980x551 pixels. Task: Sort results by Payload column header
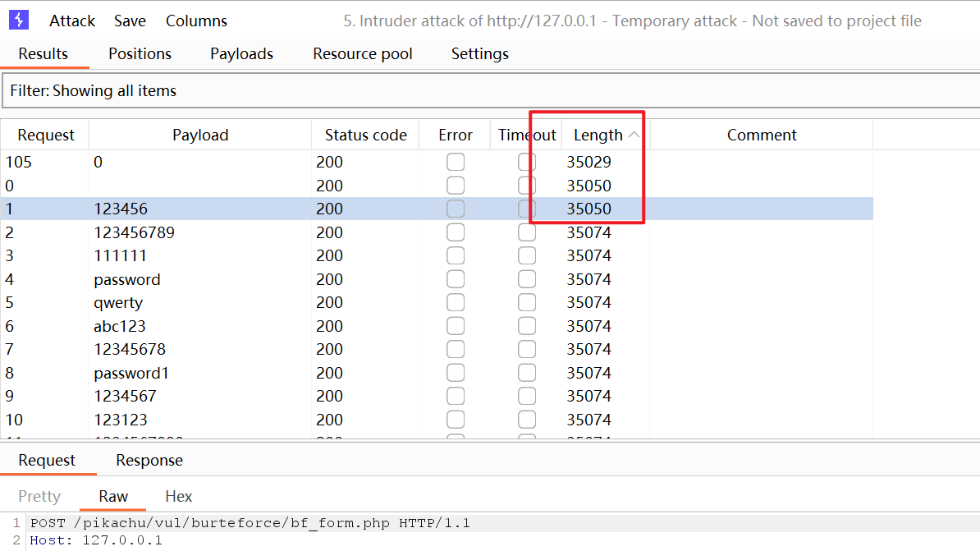pos(200,135)
